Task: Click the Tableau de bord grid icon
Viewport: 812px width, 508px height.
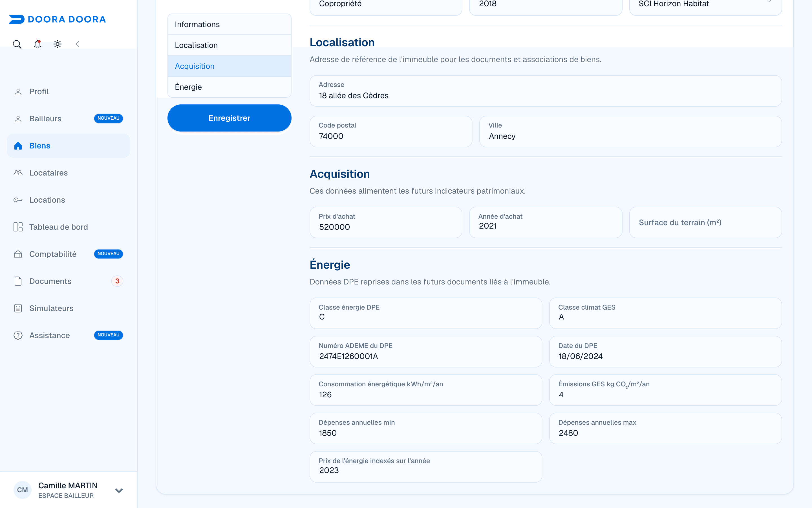Action: tap(18, 227)
